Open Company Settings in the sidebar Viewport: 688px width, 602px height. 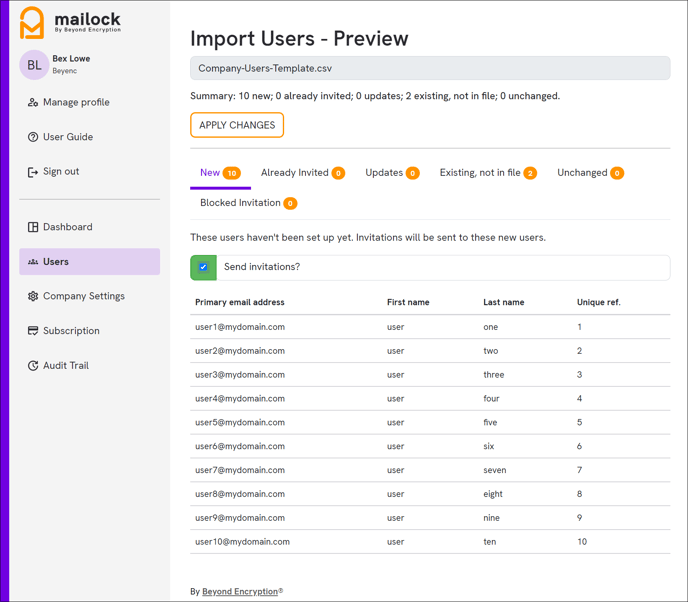point(90,296)
